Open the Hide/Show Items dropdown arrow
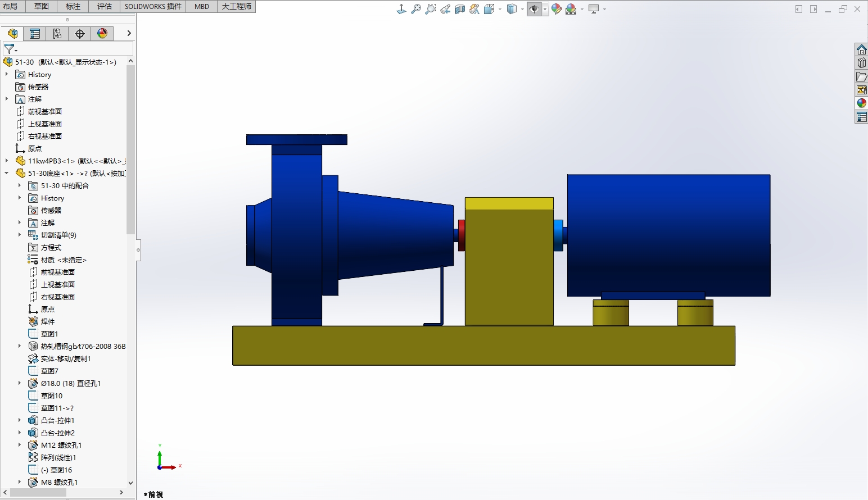Viewport: 868px width, 500px height. (545, 9)
